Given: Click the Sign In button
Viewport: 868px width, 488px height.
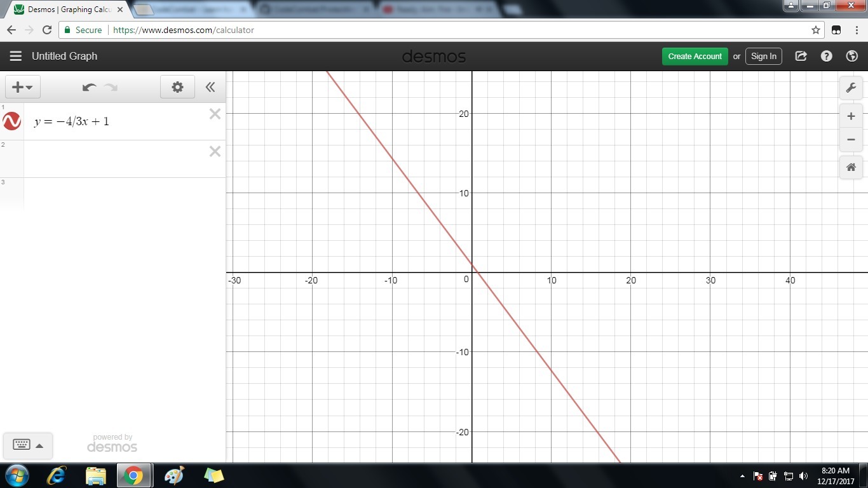Looking at the screenshot, I should click(x=763, y=56).
